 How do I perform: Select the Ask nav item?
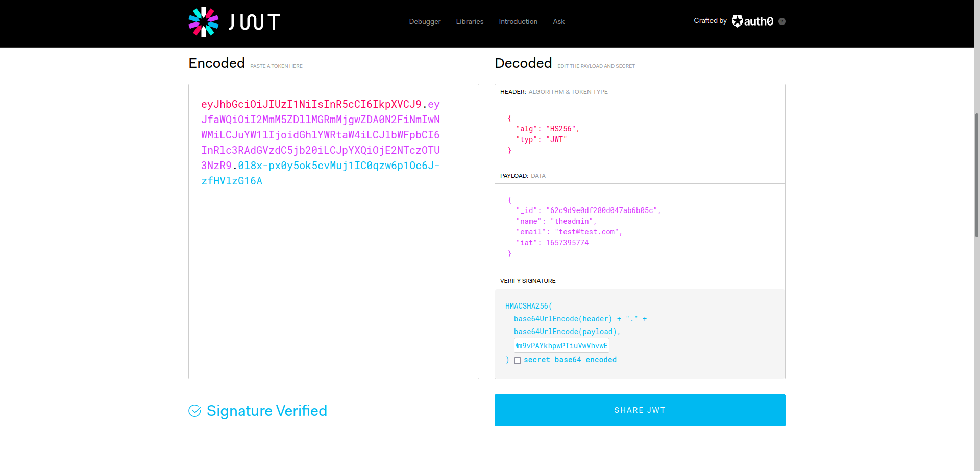point(558,21)
